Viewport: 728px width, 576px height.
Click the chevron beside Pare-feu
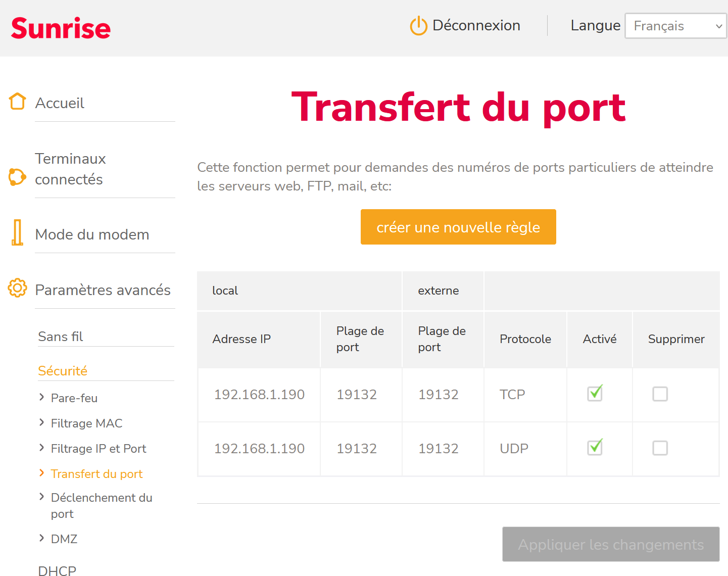tap(42, 398)
